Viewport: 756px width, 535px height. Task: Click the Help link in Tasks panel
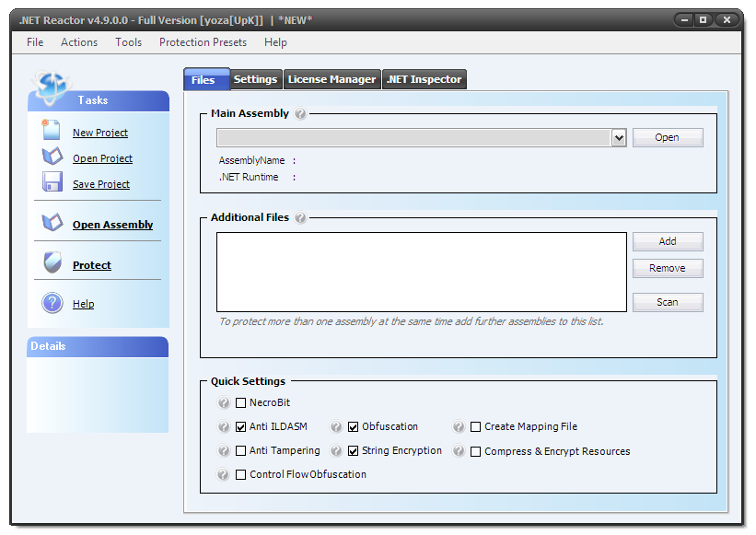pyautogui.click(x=84, y=304)
